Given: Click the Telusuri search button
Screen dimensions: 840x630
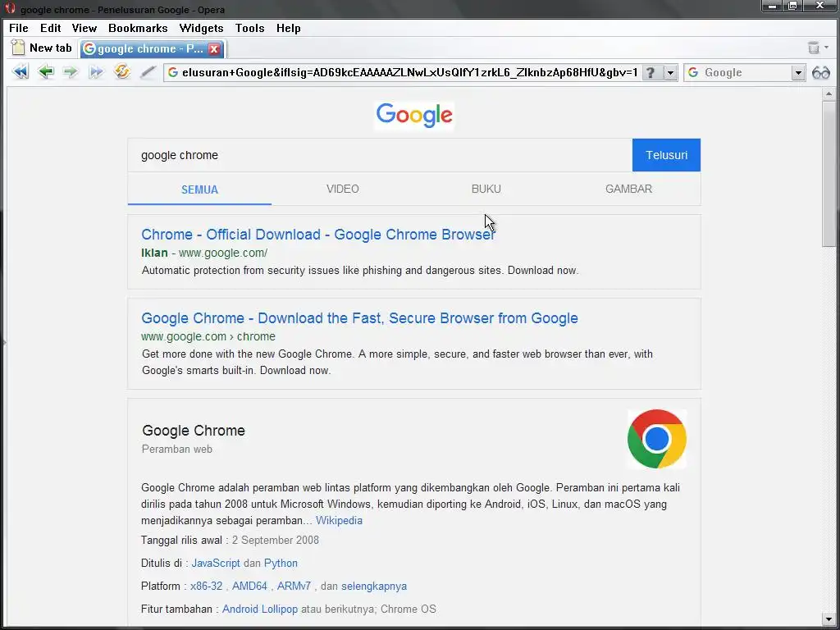Looking at the screenshot, I should 666,155.
